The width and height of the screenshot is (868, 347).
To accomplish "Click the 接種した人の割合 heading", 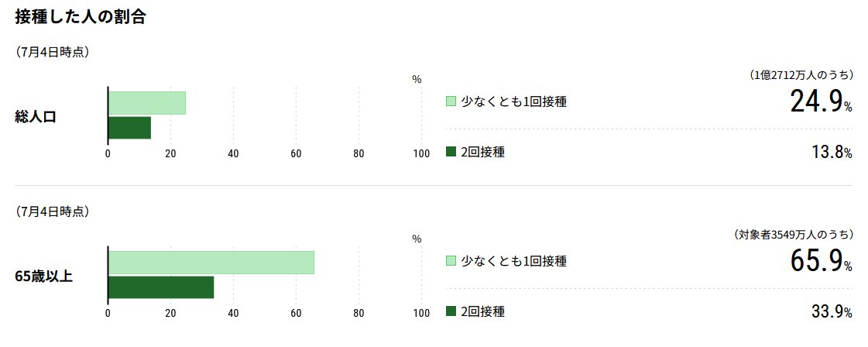I will click(x=81, y=17).
